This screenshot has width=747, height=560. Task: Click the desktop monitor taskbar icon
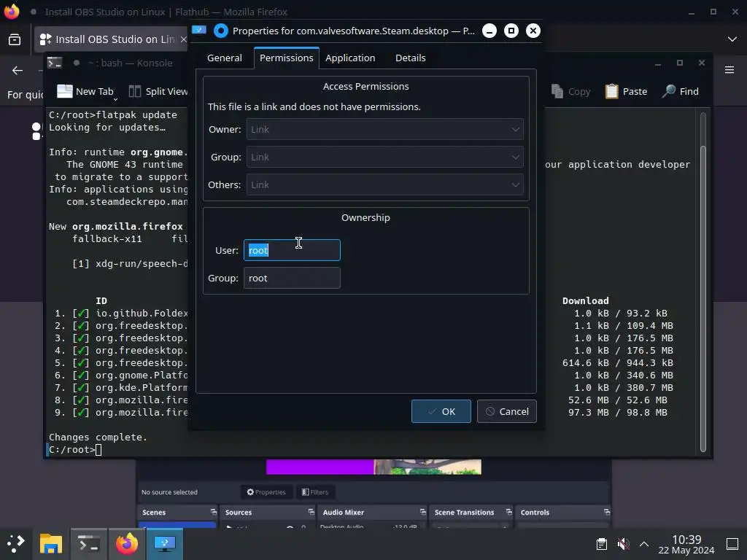tap(165, 543)
